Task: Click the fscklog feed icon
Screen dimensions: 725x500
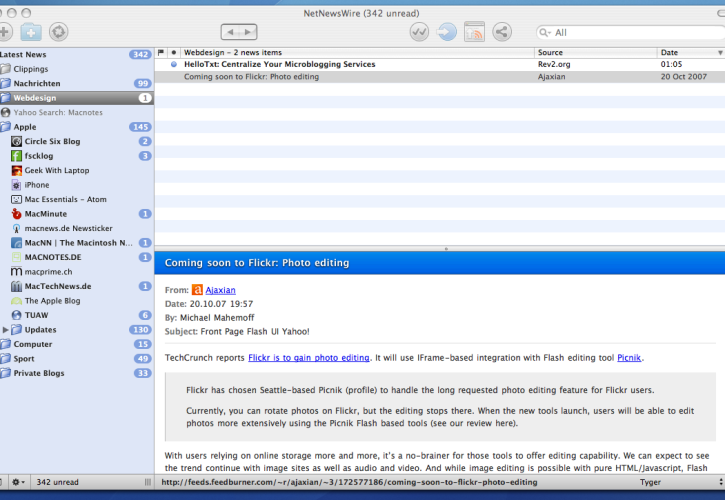Action: pos(16,156)
